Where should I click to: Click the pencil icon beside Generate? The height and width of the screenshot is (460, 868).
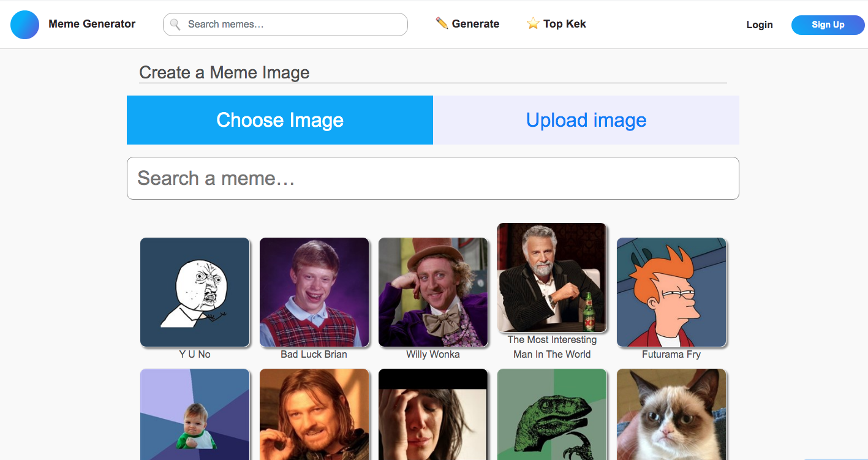[x=442, y=23]
